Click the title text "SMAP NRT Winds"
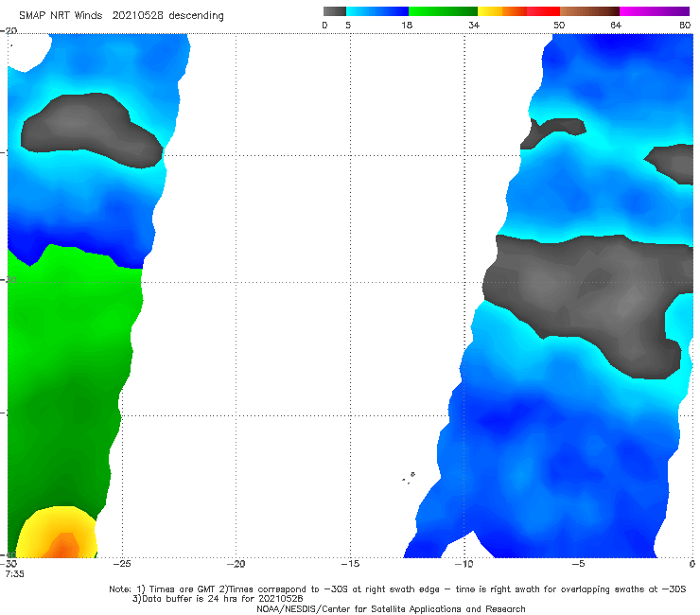This screenshot has width=700, height=615. click(61, 15)
